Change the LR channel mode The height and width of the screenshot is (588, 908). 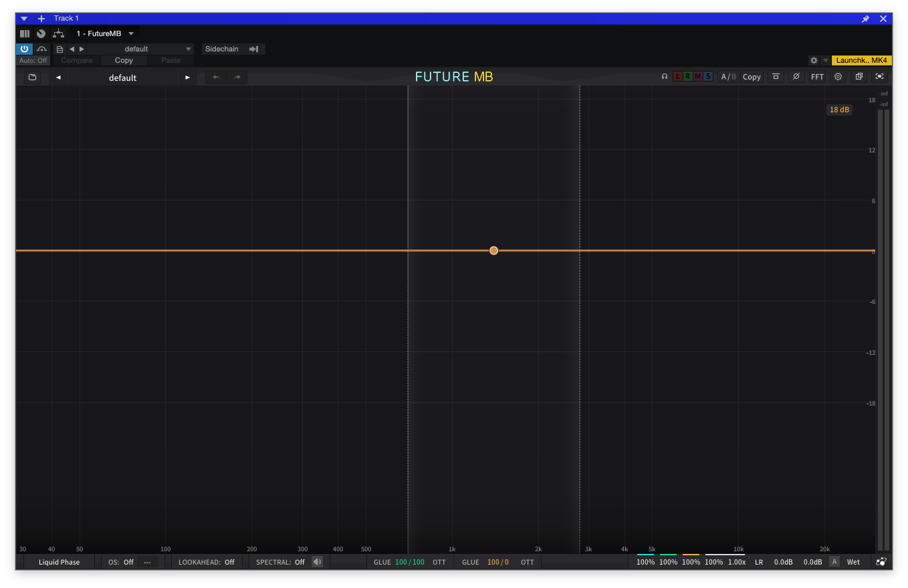coord(759,562)
